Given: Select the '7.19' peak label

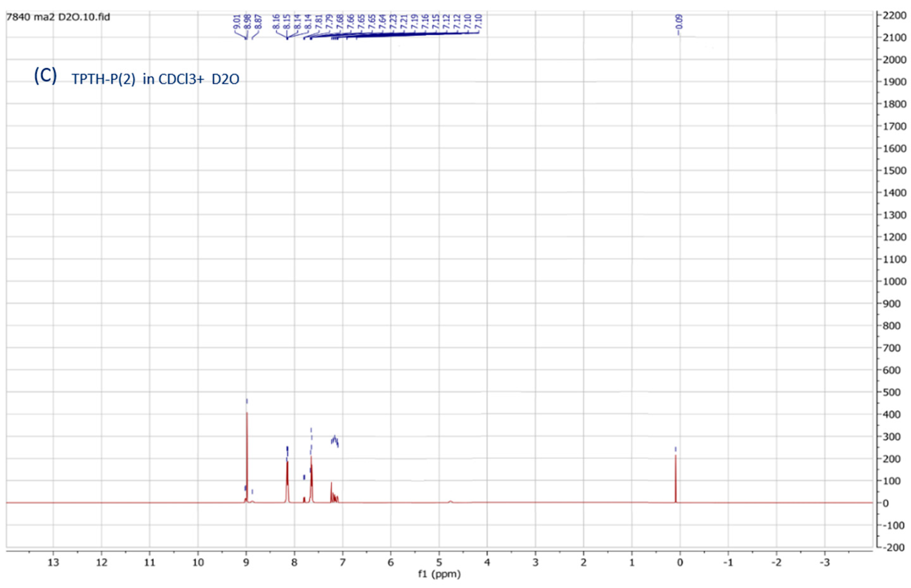Looking at the screenshot, I should [x=414, y=22].
